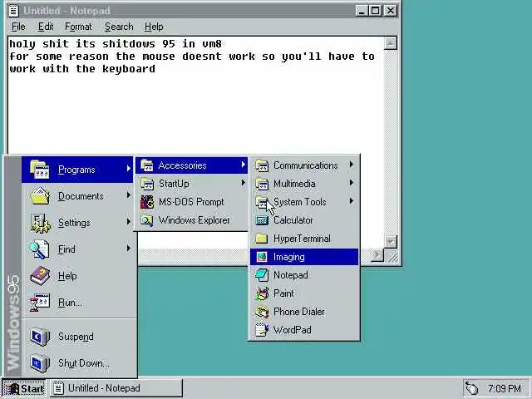Click Notepad horizontal scrollbar right arrow
Image resolution: width=532 pixels, height=399 pixels.
click(377, 255)
